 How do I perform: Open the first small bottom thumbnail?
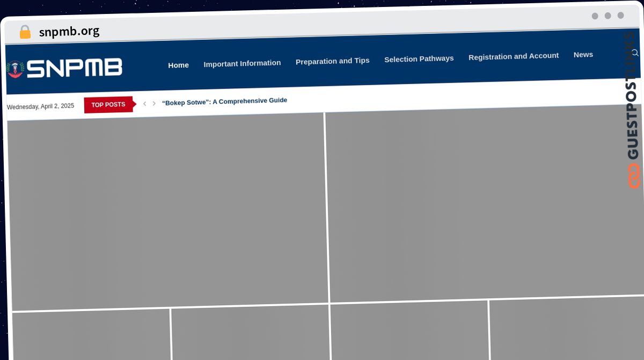(x=91, y=334)
